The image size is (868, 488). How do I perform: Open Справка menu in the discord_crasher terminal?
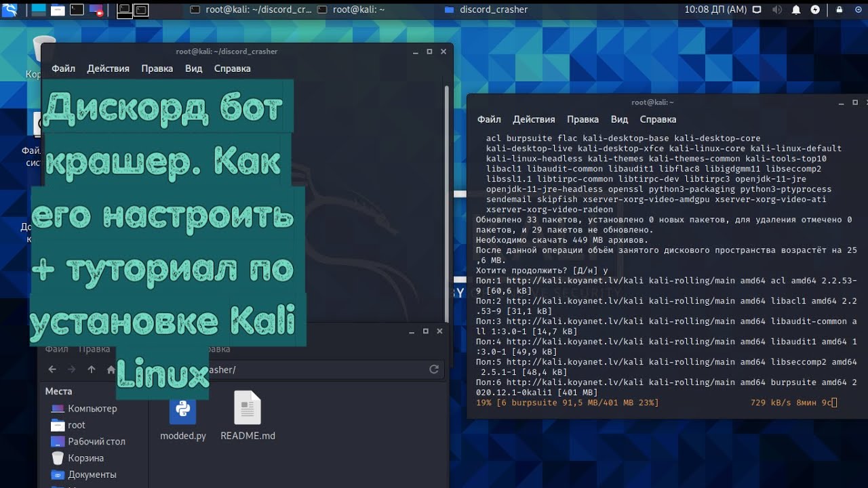point(233,68)
